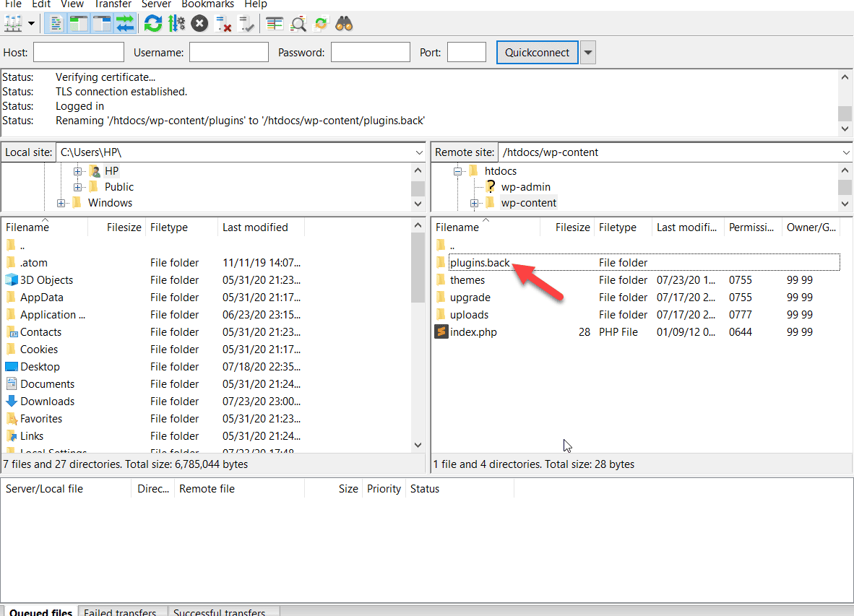Select Links folder icon

12,436
